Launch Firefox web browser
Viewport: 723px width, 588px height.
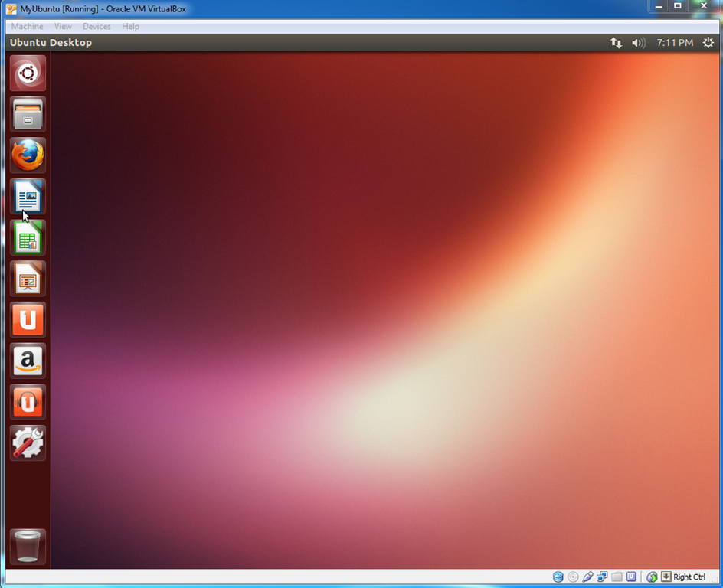(x=28, y=155)
